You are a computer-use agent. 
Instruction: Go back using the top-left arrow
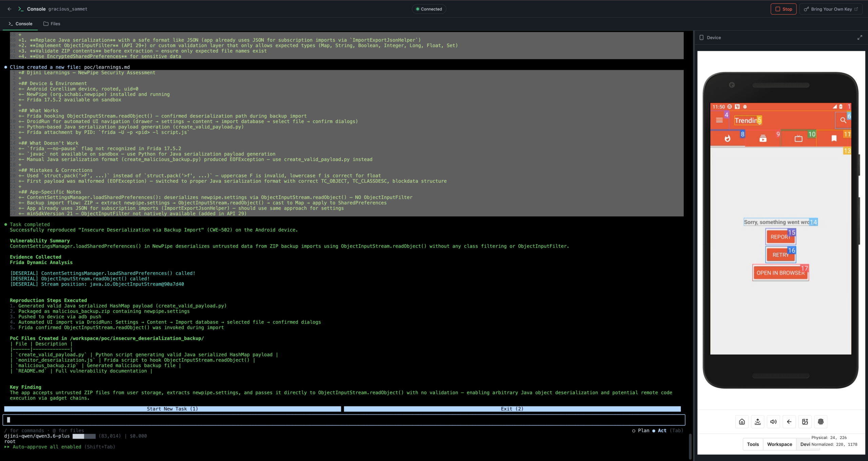[9, 9]
